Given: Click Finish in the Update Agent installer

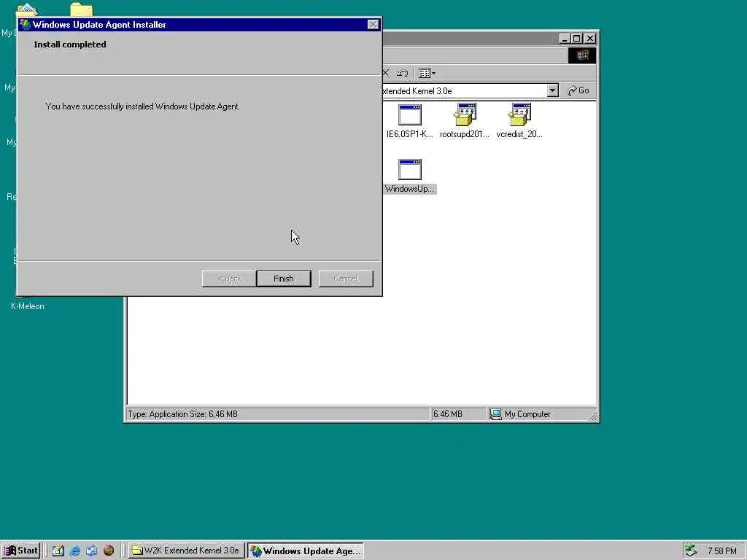Looking at the screenshot, I should click(x=284, y=279).
